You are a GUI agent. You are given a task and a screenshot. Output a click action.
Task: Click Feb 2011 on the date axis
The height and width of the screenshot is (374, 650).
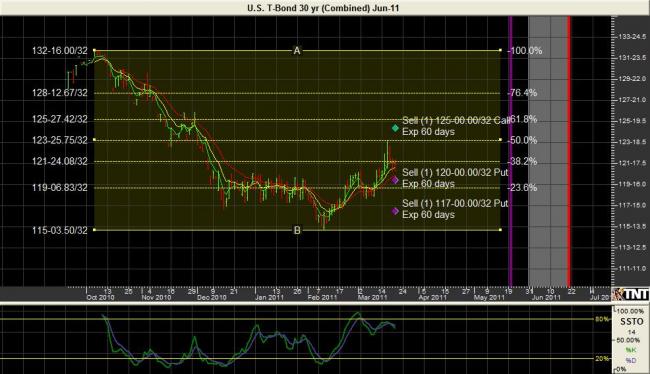point(323,297)
